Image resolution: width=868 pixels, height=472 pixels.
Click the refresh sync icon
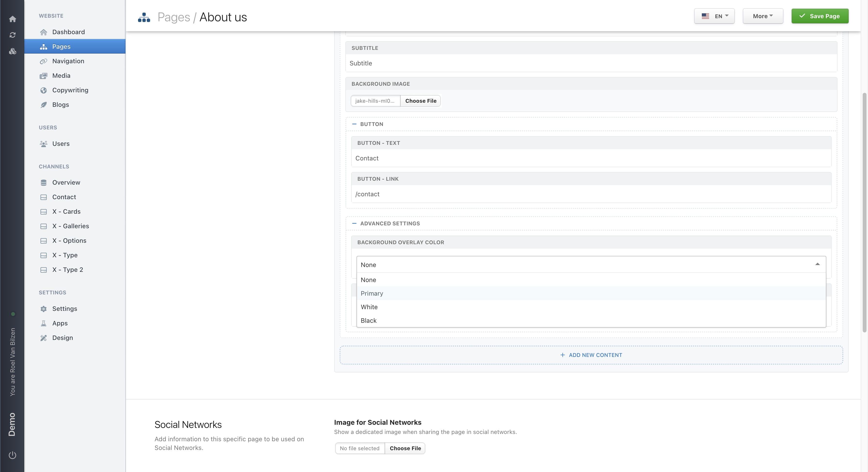pos(12,35)
